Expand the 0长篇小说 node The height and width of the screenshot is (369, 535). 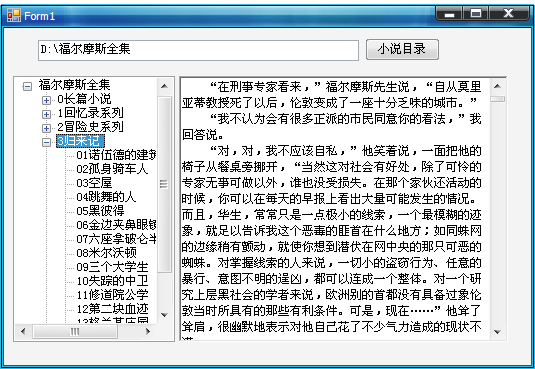pos(46,100)
